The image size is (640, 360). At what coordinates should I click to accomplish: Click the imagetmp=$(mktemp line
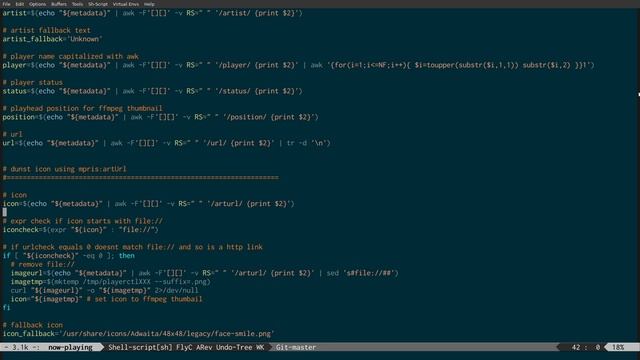[111, 282]
